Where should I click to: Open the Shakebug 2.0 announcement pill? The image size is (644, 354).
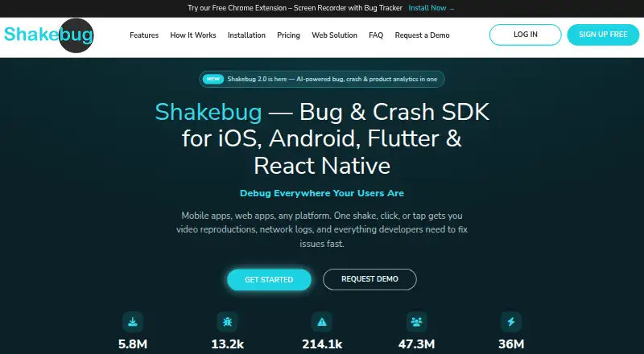click(321, 79)
